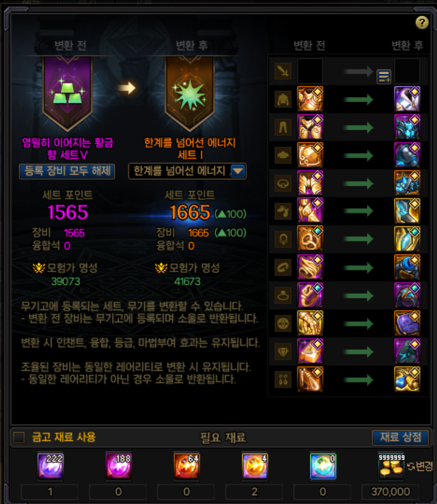Select the golden pants before-conversion icon

(x=310, y=127)
